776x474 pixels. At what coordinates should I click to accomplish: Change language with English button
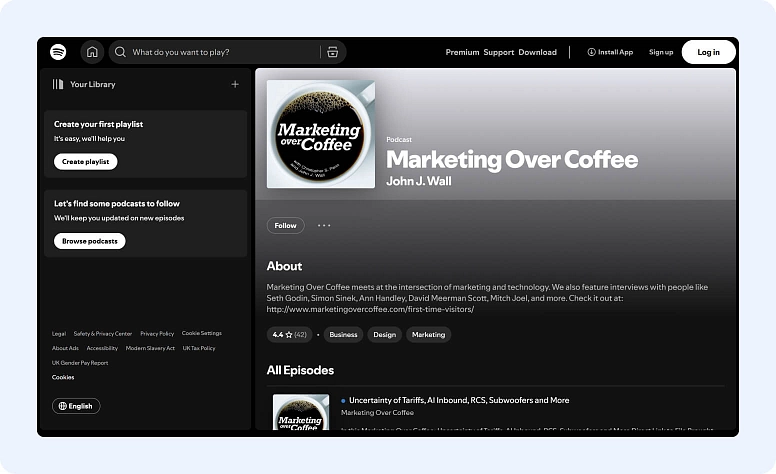[x=76, y=406]
